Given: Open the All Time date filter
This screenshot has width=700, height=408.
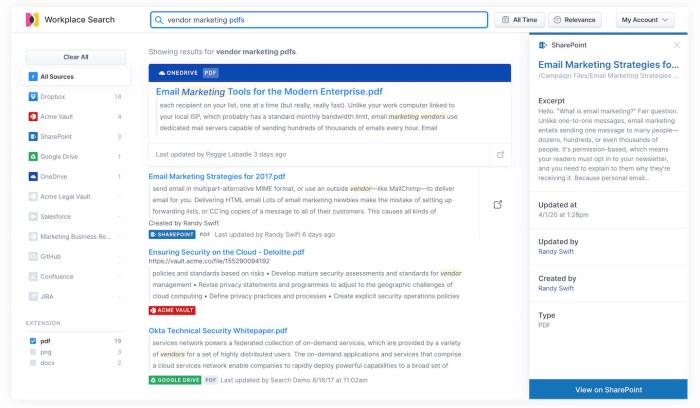Looking at the screenshot, I should 519,20.
